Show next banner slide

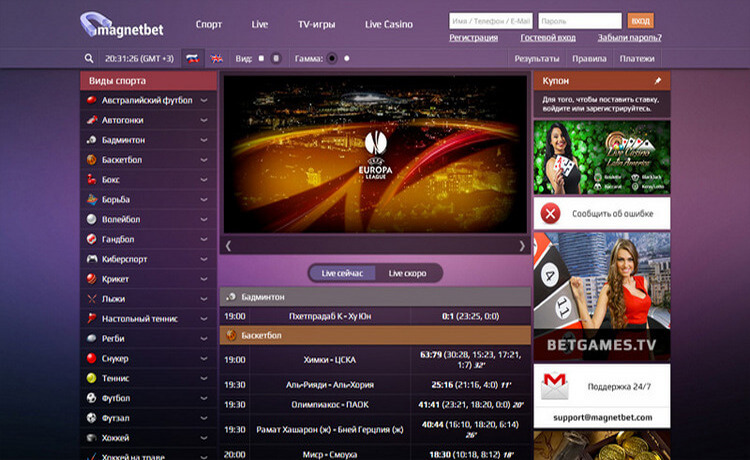point(522,246)
